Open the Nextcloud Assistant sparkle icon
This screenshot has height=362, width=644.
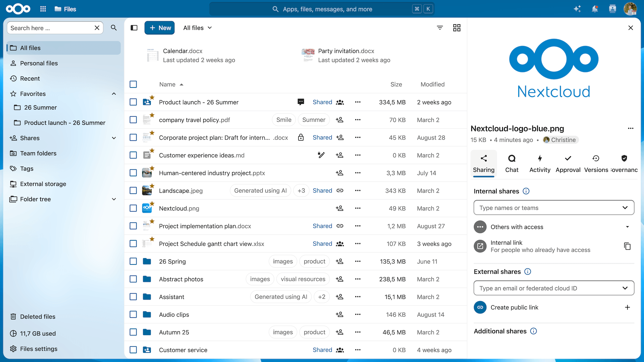pos(577,9)
